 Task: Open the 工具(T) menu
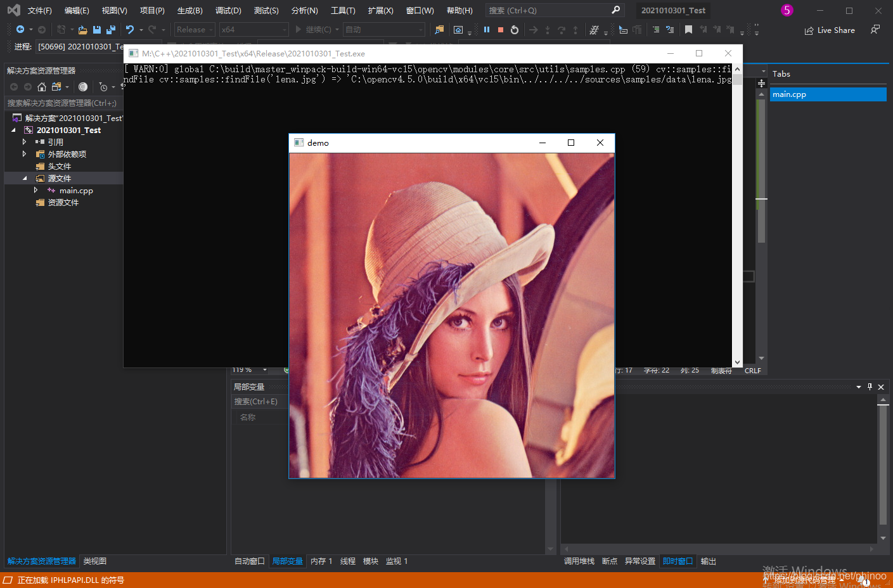(343, 11)
